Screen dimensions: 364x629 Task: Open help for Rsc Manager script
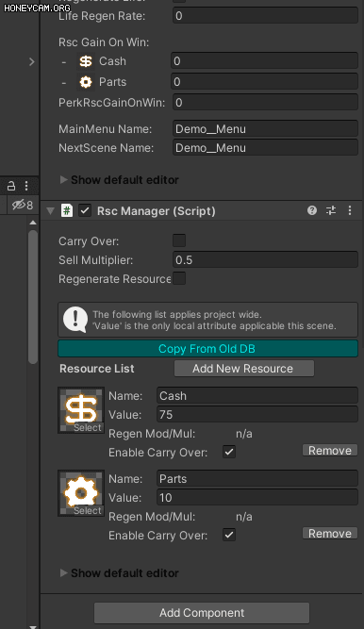pyautogui.click(x=312, y=210)
